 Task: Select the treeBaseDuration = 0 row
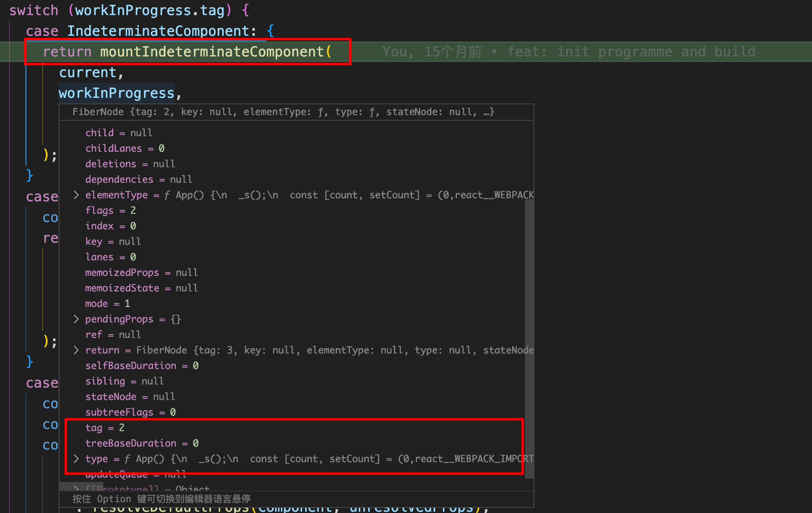[142, 443]
